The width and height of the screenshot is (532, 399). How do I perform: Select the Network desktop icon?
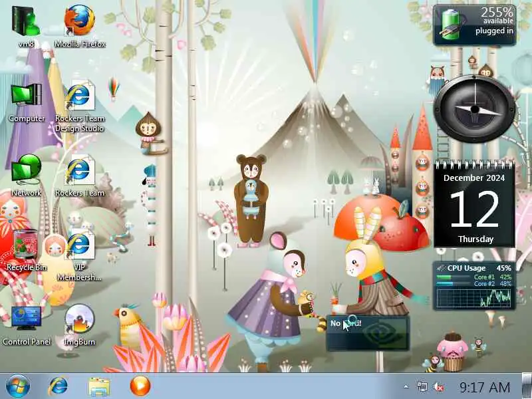[x=26, y=176]
